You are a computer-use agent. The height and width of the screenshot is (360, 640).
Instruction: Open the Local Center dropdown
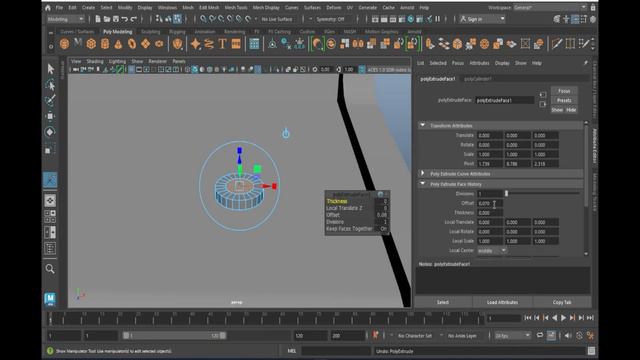pos(492,250)
